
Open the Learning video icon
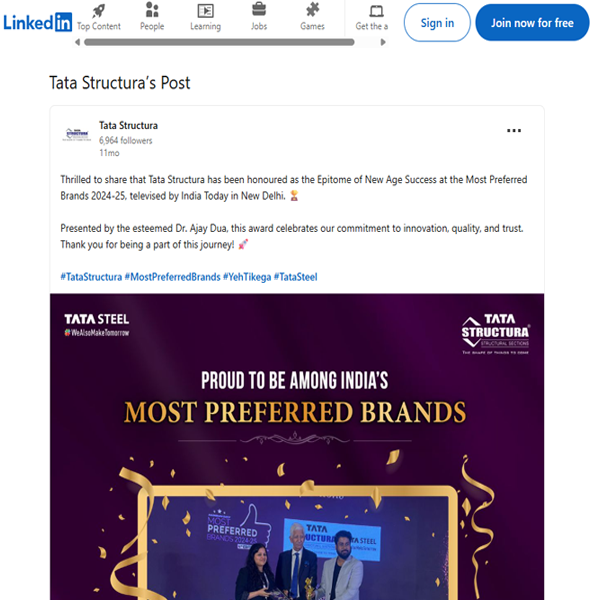205,11
